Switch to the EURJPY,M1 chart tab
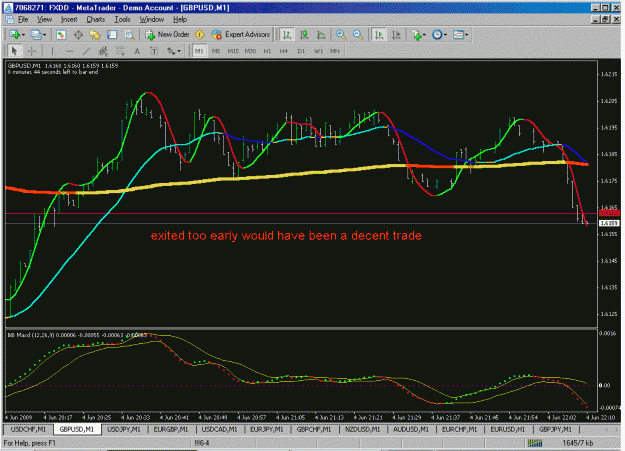Screen dimensions: 625x451 click(267, 429)
